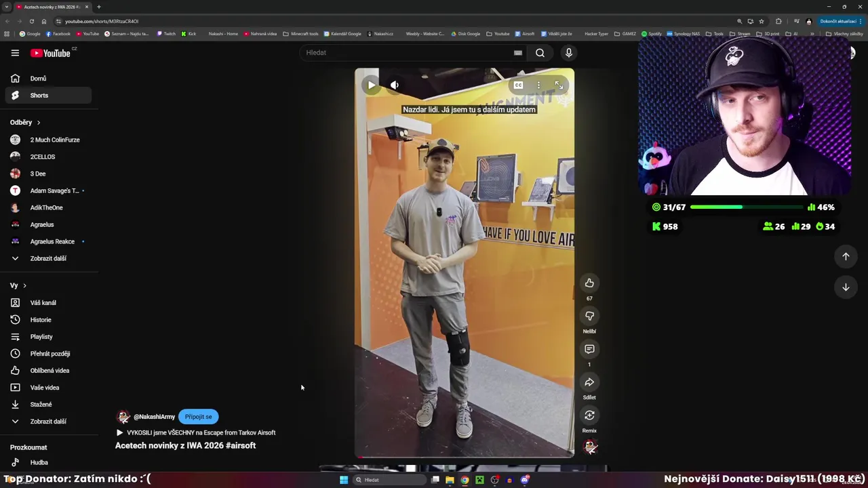Focus the YouTube Hledat search field
868x488 pixels.
coord(407,53)
